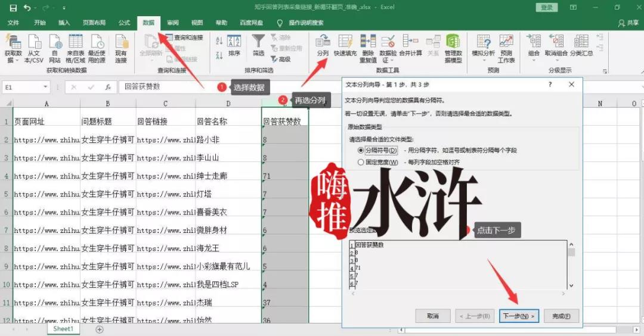Click 现有连接 (Existing Connections) icon
Image resolution: width=644 pixels, height=336 pixels.
121,42
